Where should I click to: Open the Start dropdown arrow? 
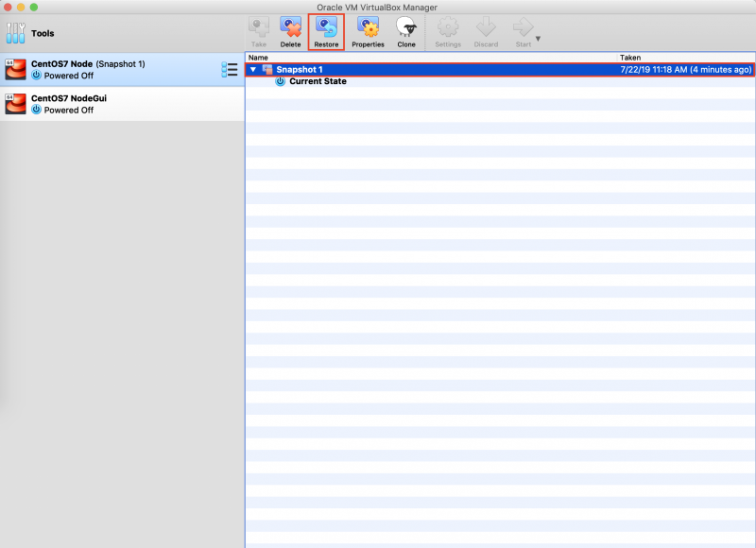538,39
